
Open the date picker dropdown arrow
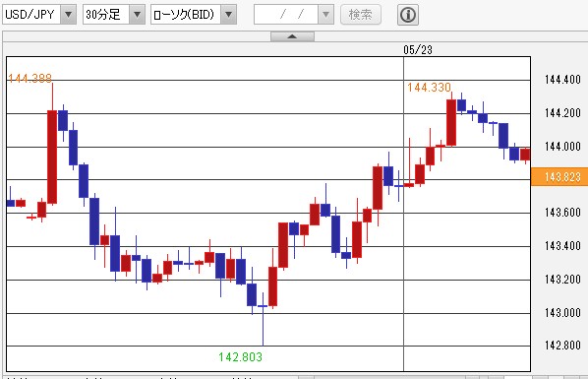coord(325,15)
